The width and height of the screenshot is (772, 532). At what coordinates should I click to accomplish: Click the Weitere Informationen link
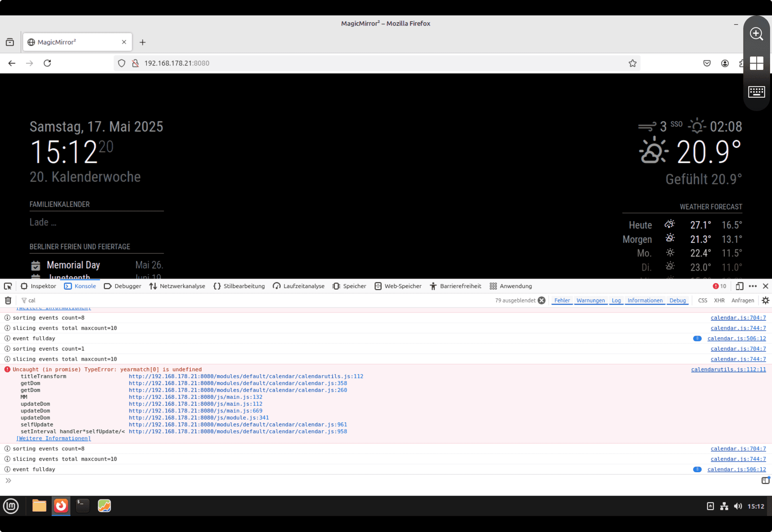[54, 438]
